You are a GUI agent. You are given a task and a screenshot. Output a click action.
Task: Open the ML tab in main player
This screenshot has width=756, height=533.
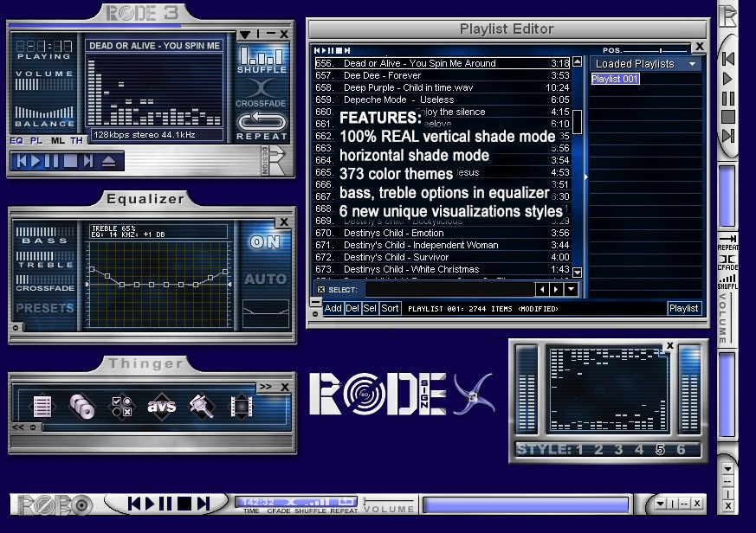[58, 139]
